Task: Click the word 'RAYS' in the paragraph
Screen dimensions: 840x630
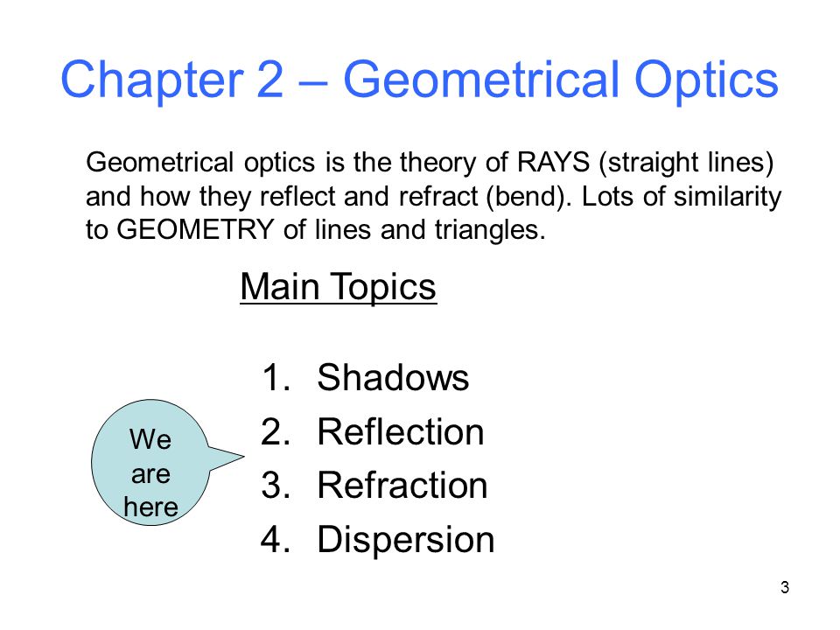Action: pos(553,163)
